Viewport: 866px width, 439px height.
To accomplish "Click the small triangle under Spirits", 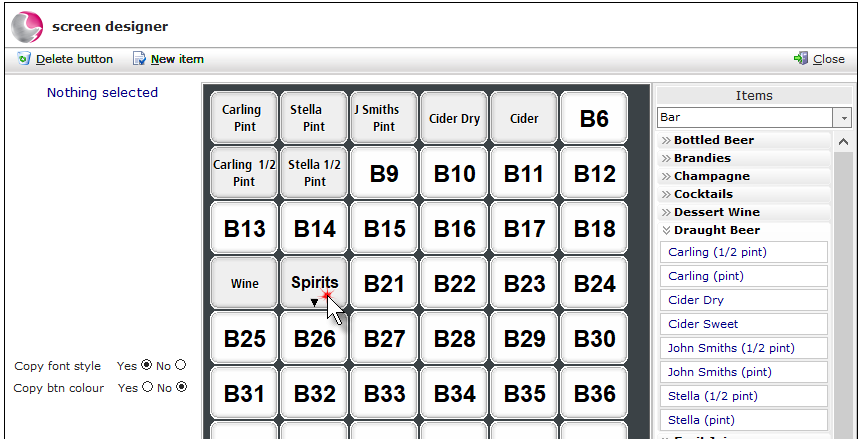I will click(x=314, y=302).
